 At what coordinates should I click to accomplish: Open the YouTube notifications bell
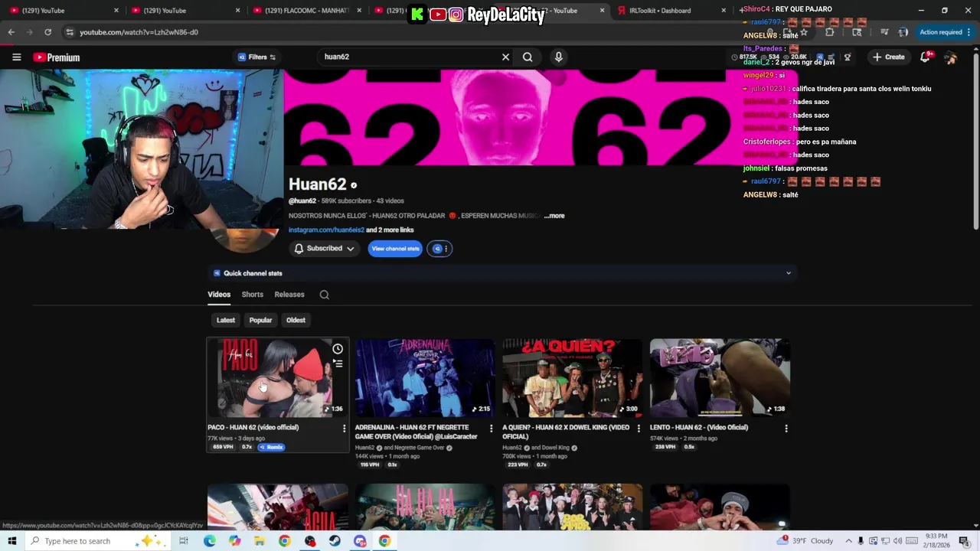pos(925,57)
